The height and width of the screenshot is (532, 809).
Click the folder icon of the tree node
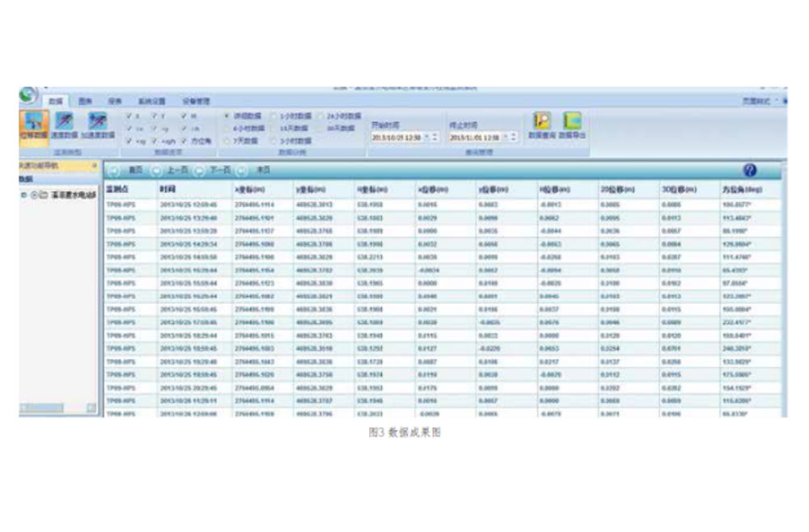(44, 195)
